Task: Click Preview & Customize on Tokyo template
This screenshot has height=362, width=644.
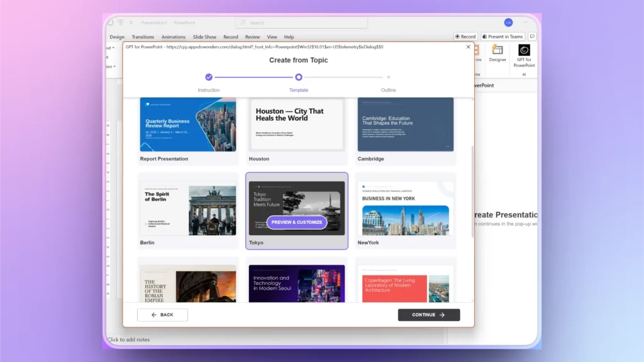Action: point(297,222)
